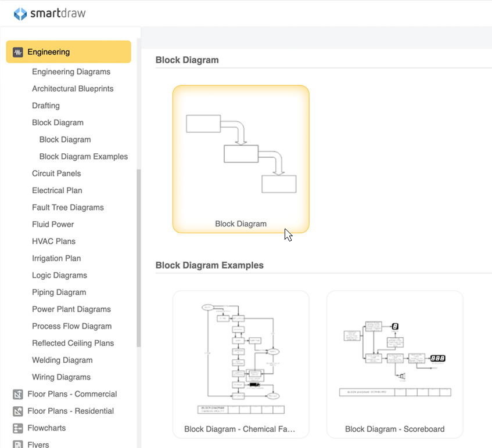The height and width of the screenshot is (448, 492).
Task: Select the Engineering category
Action: pos(69,52)
